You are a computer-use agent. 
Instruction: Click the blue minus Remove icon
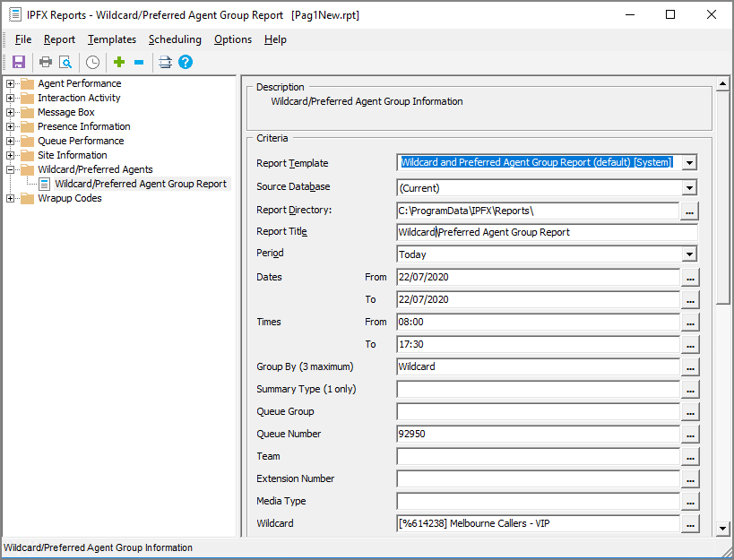click(139, 62)
